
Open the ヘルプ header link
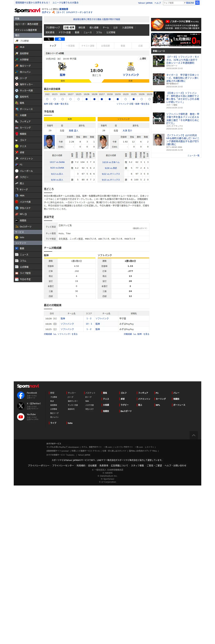157,3
